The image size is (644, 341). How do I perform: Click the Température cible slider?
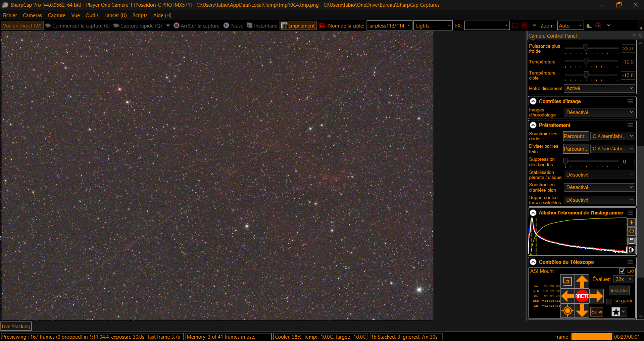coord(592,75)
